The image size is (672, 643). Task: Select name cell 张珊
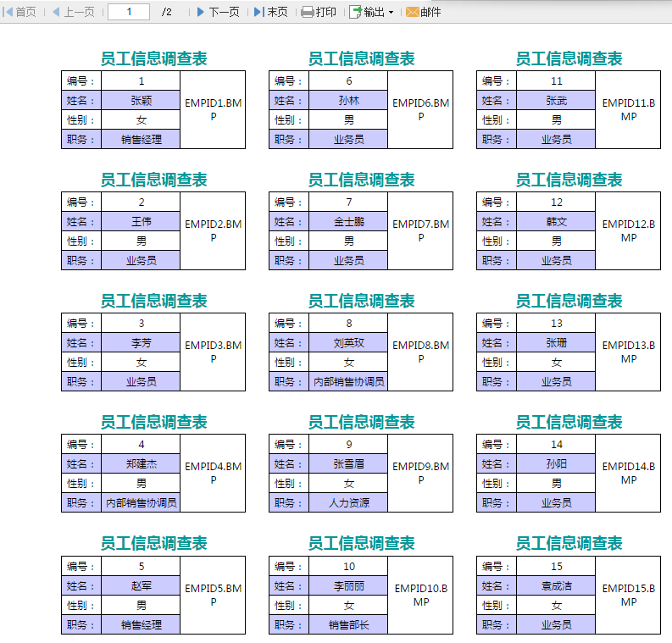[x=556, y=343]
